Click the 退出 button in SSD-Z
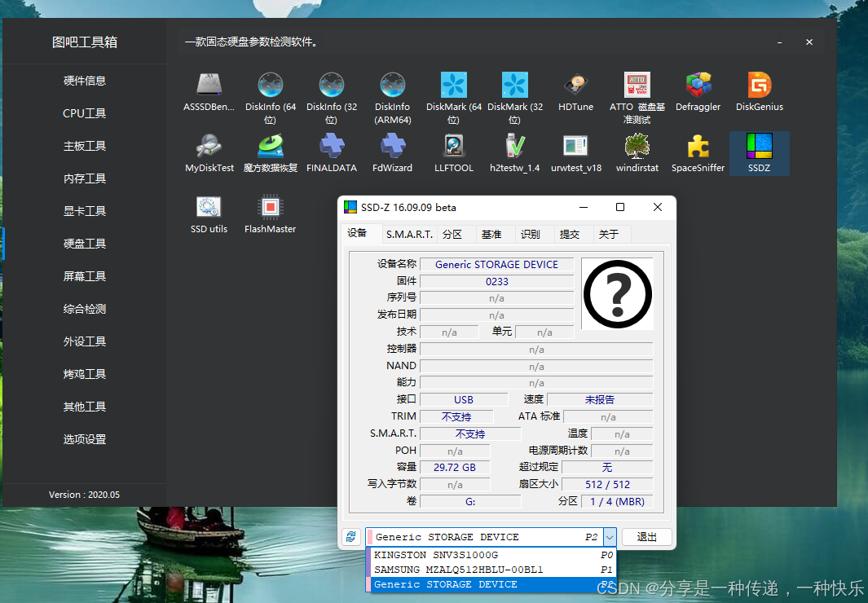This screenshot has width=868, height=603. click(x=646, y=537)
